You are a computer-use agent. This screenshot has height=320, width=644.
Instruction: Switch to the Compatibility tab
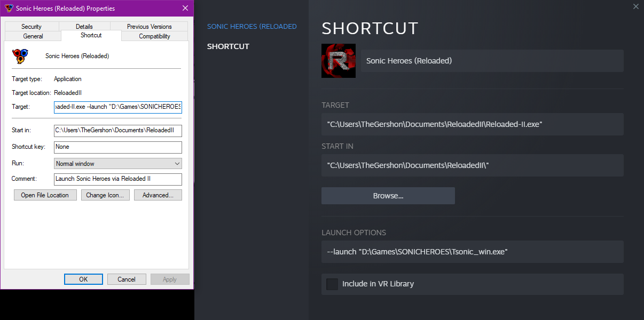coord(154,36)
